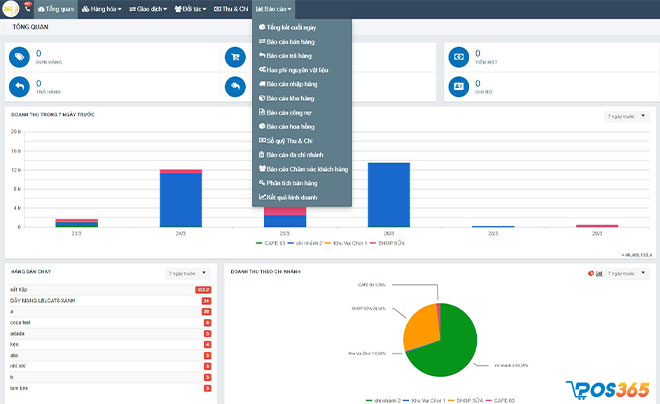This screenshot has width=660, height=404.
Task: Click the blue tag icon for Đơn hàng
Action: pos(19,57)
